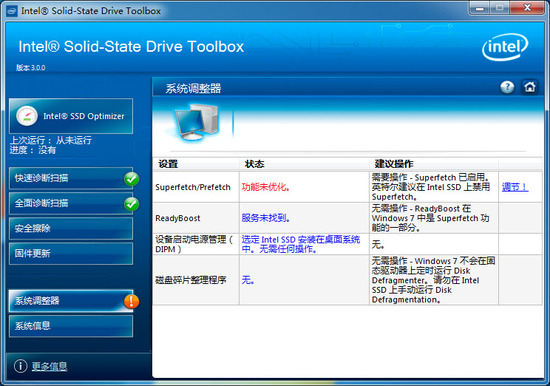The image size is (550, 386).
Task: Click the Intel SSD Optimizer gauge icon
Action: point(27,116)
